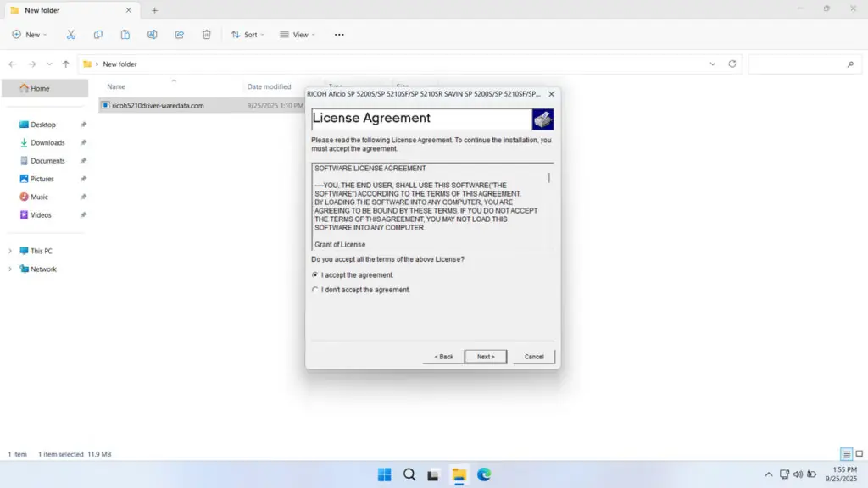The image size is (868, 488).
Task: Open the Sort dropdown
Action: coord(248,34)
